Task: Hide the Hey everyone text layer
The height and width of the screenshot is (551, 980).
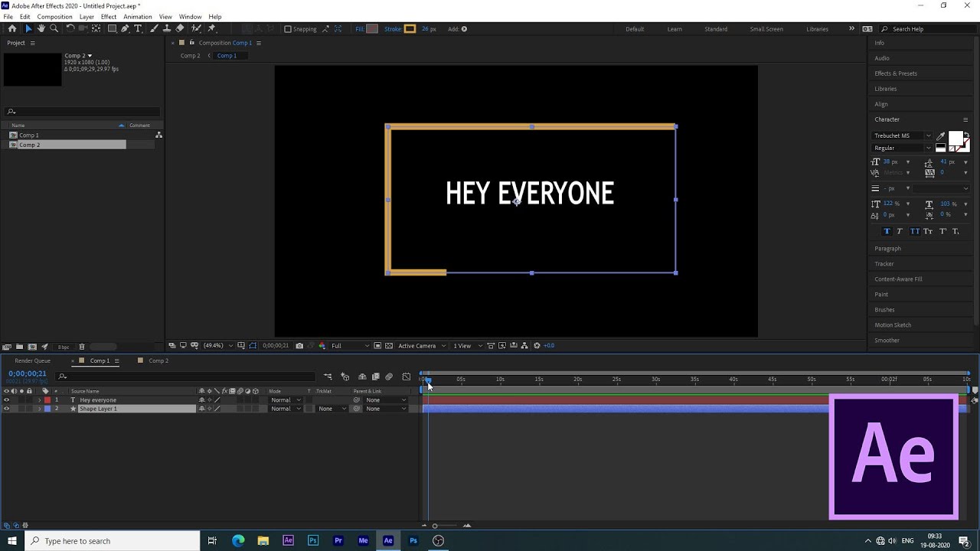Action: tap(6, 400)
